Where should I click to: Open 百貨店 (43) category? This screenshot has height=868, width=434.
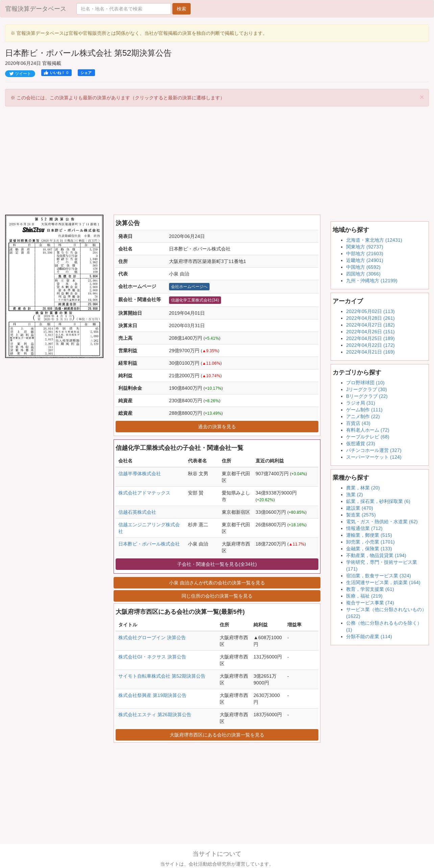pos(358,423)
